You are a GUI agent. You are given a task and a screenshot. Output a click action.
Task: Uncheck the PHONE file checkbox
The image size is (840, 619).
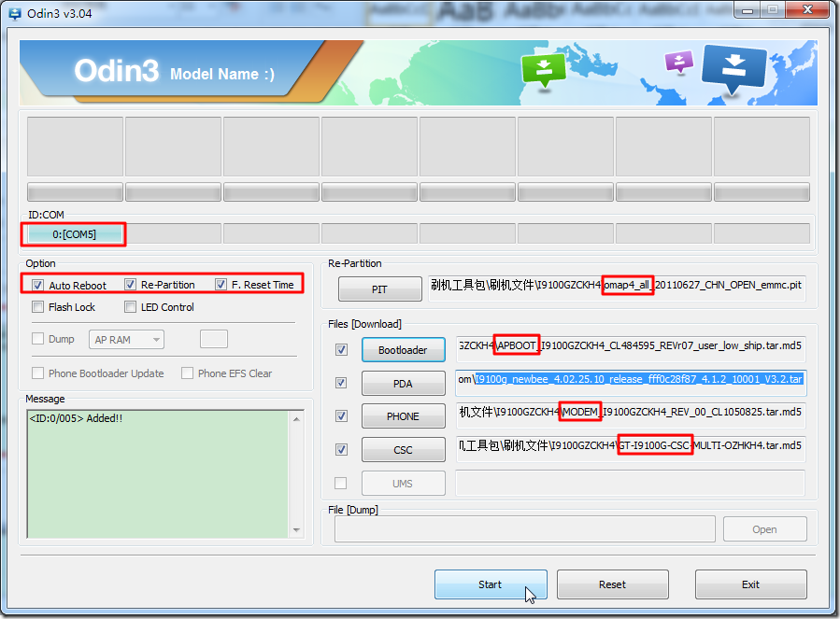point(341,416)
